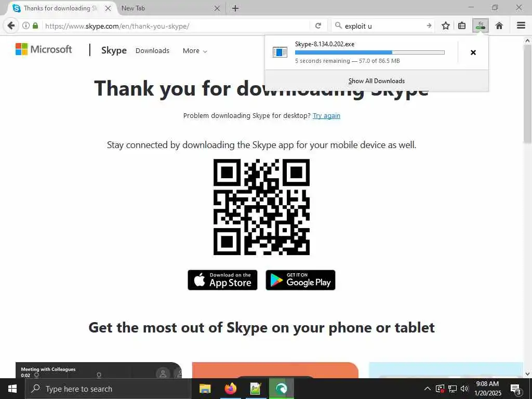This screenshot has width=532, height=399.
Task: Go to the home page icon
Action: (499, 26)
